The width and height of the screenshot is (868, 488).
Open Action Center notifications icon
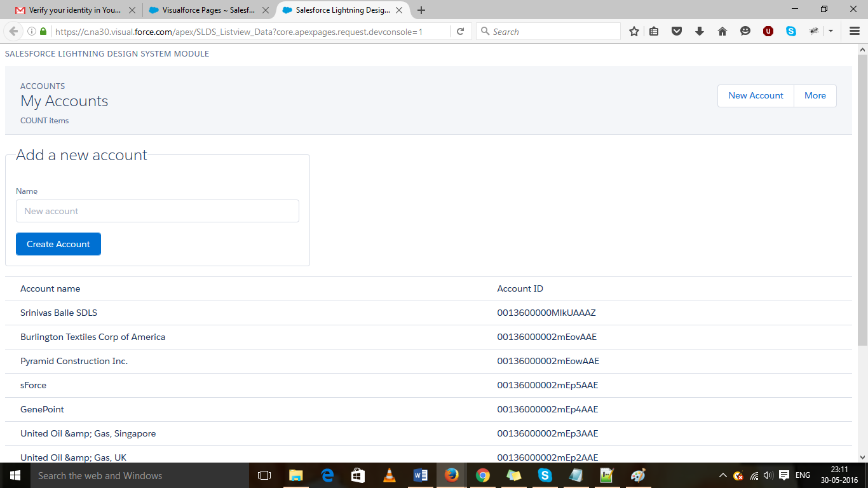[x=784, y=475]
